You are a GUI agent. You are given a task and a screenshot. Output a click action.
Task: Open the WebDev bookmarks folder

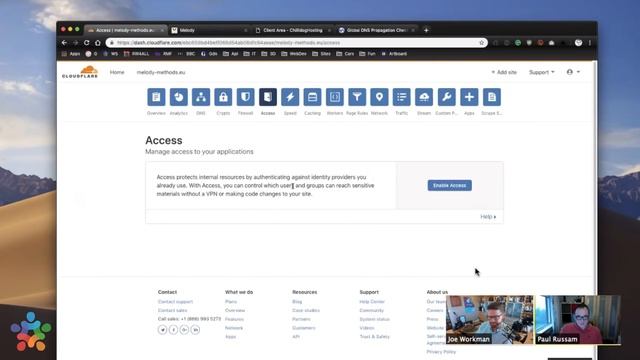click(294, 54)
